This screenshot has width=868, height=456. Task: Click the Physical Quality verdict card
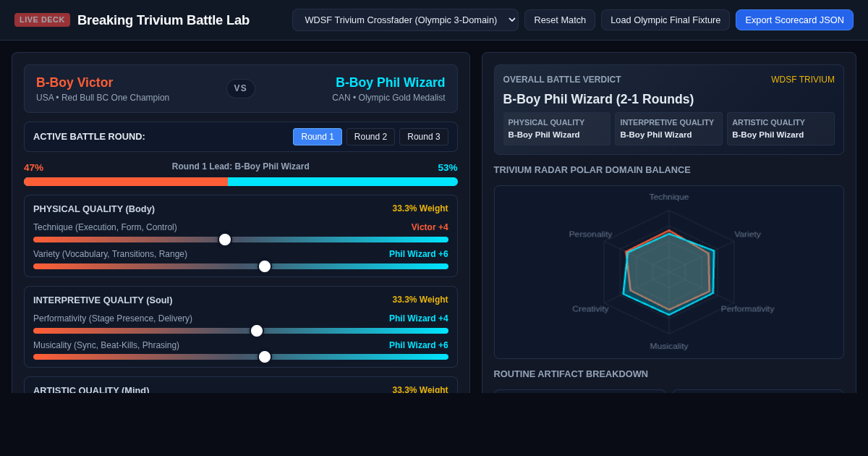[x=557, y=129]
